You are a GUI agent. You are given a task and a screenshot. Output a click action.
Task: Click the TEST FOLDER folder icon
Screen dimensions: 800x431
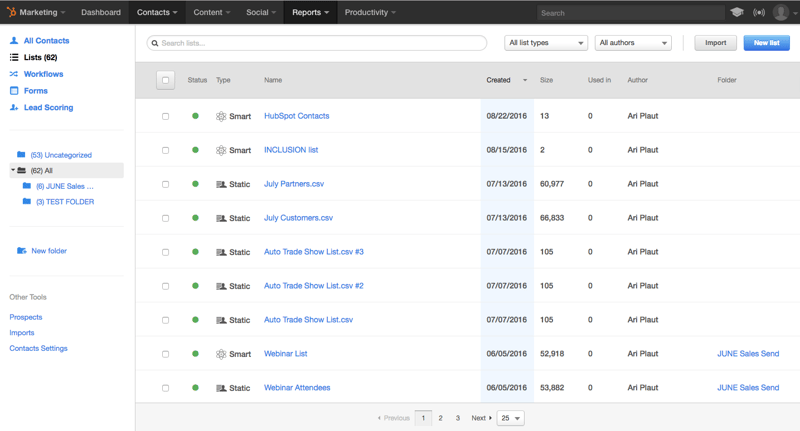[x=27, y=202]
